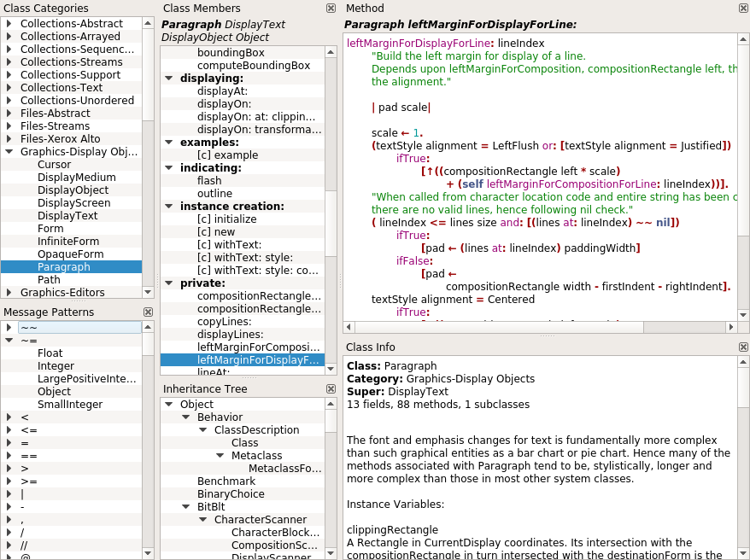Collapse the CharacterScanner inheritance node
Image resolution: width=750 pixels, height=560 pixels.
click(202, 519)
